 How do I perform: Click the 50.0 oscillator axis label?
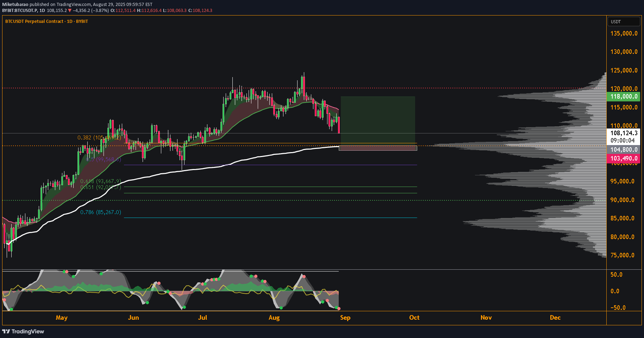click(x=616, y=275)
